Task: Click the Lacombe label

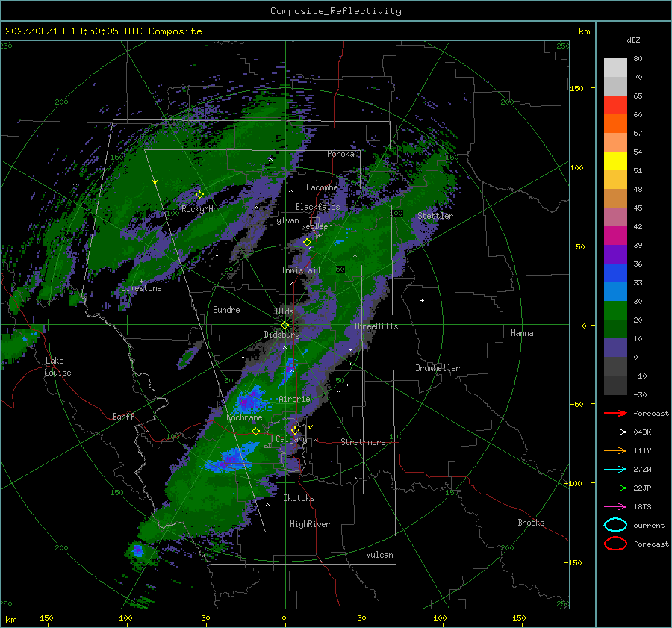Action: (x=322, y=187)
